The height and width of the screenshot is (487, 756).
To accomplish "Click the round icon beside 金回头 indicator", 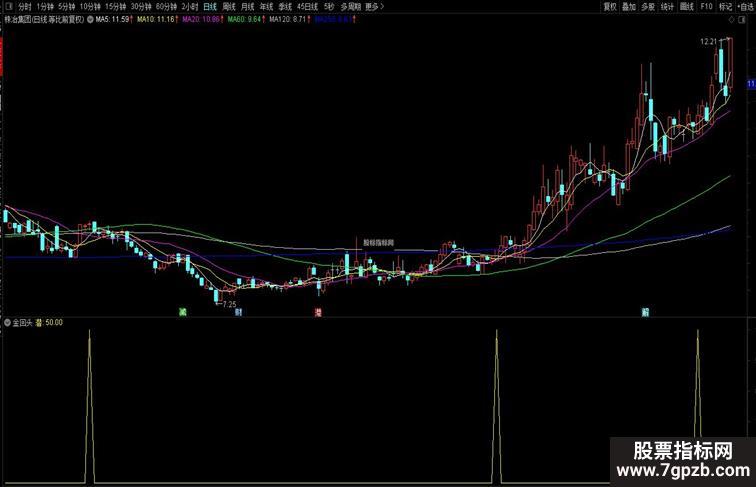I will click(x=7, y=323).
